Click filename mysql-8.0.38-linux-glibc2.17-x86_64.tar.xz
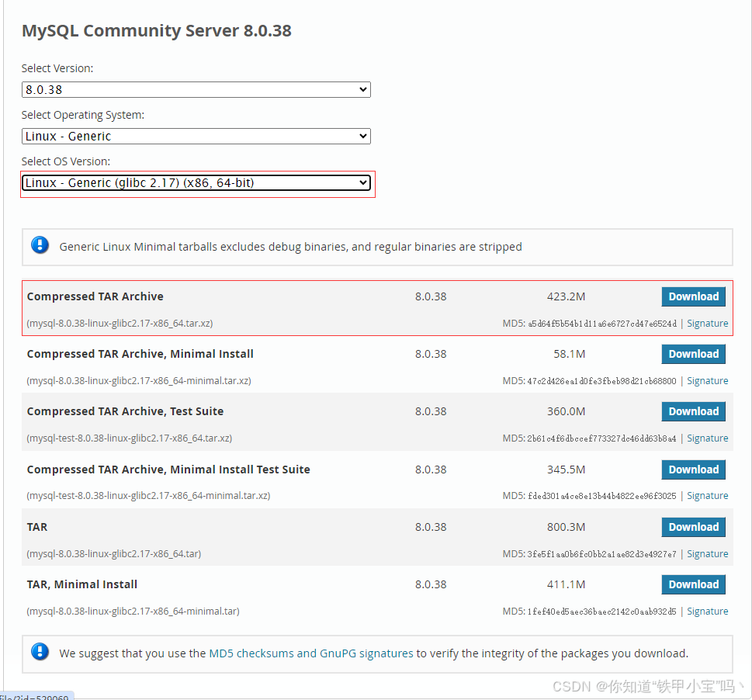This screenshot has height=700, width=752. [120, 323]
